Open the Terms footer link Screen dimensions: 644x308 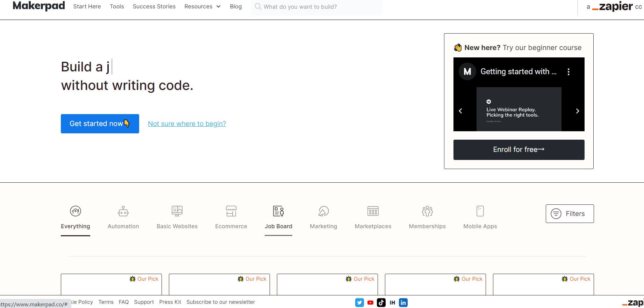pyautogui.click(x=106, y=302)
